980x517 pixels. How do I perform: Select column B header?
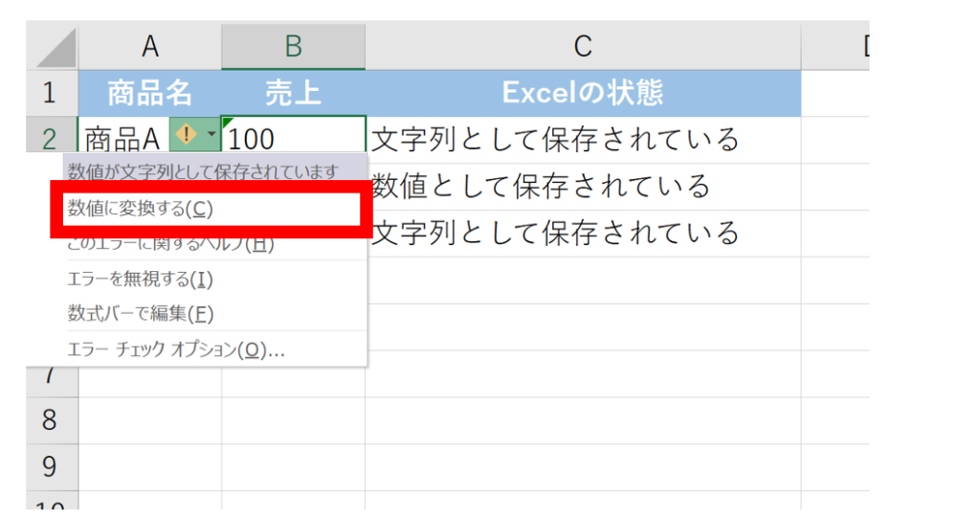click(x=293, y=45)
